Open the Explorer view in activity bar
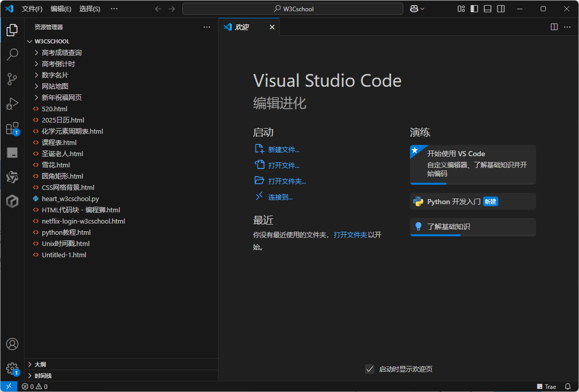 pyautogui.click(x=12, y=30)
